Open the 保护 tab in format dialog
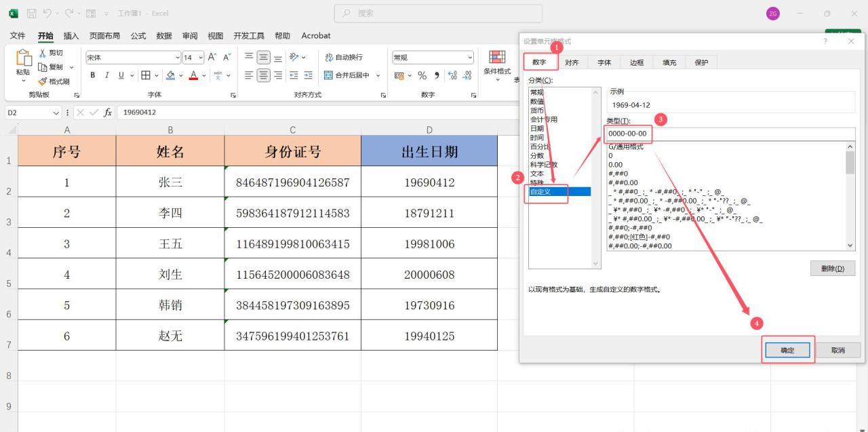This screenshot has width=868, height=432. point(701,62)
